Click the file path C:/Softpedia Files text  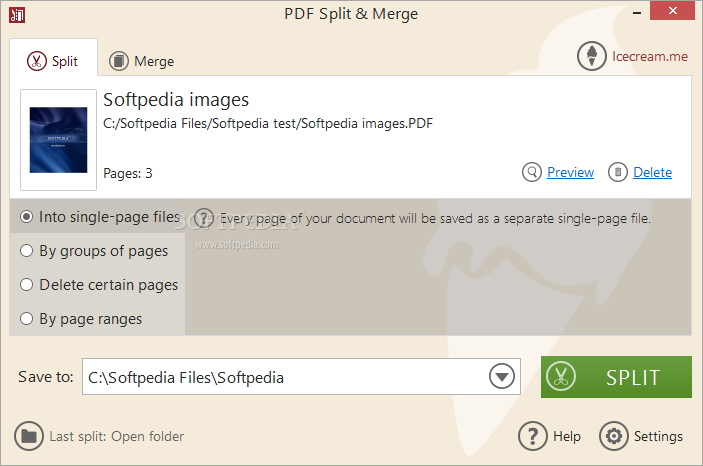268,123
